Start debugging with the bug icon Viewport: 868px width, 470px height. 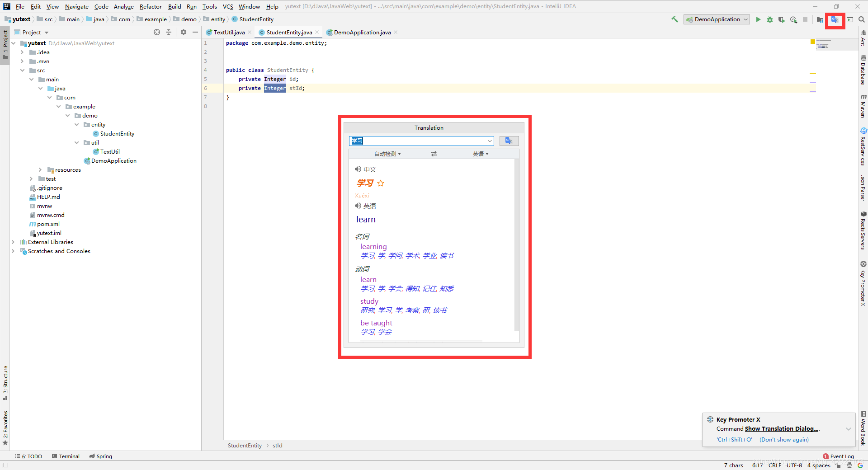tap(770, 19)
